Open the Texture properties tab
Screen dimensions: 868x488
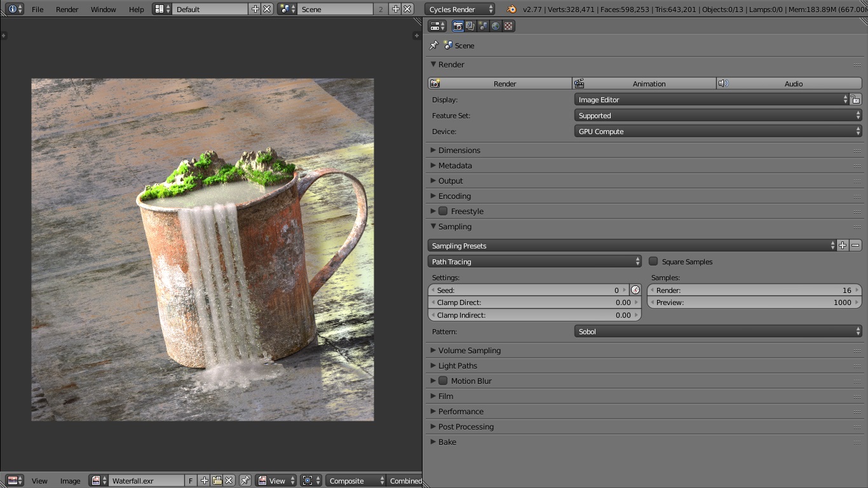click(508, 26)
